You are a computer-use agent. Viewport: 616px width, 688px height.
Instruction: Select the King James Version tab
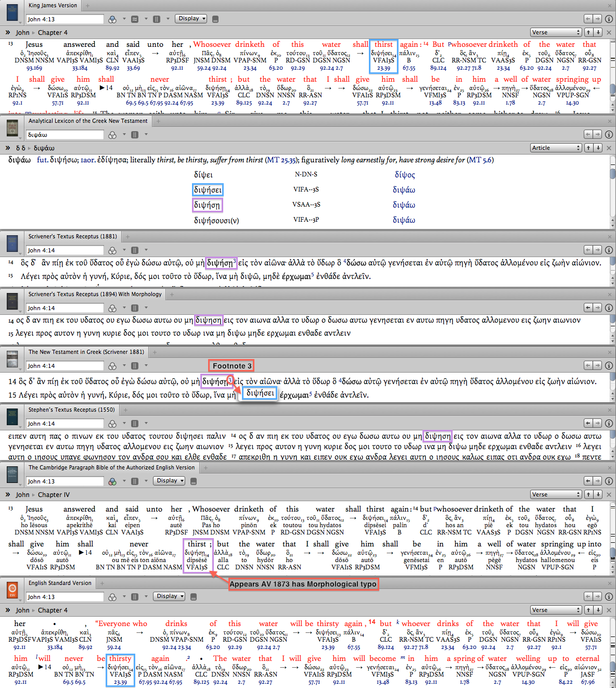click(53, 5)
